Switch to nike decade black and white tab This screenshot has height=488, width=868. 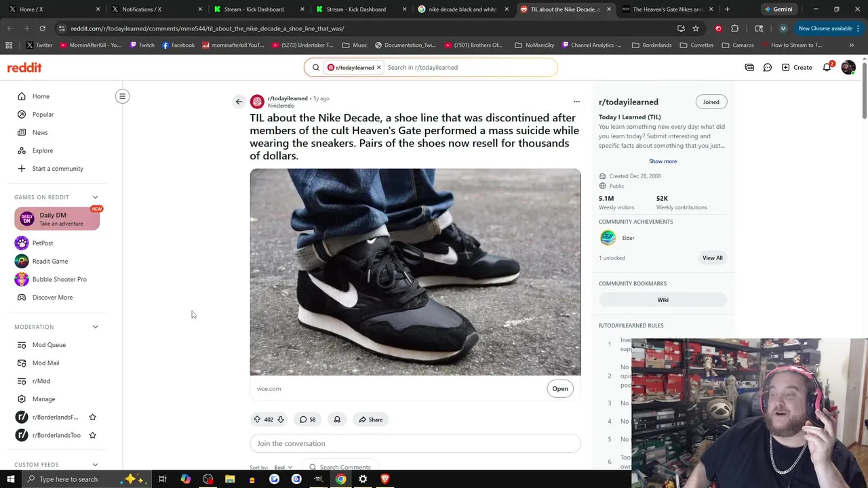(x=463, y=9)
